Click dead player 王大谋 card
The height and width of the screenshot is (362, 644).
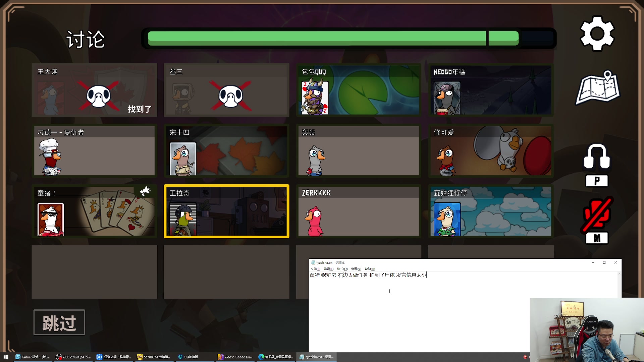coord(94,90)
